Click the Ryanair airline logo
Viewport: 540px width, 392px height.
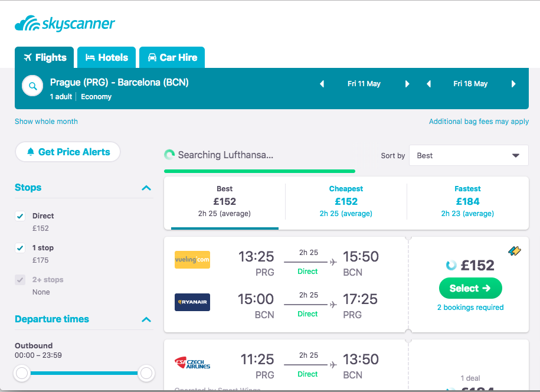pos(192,302)
